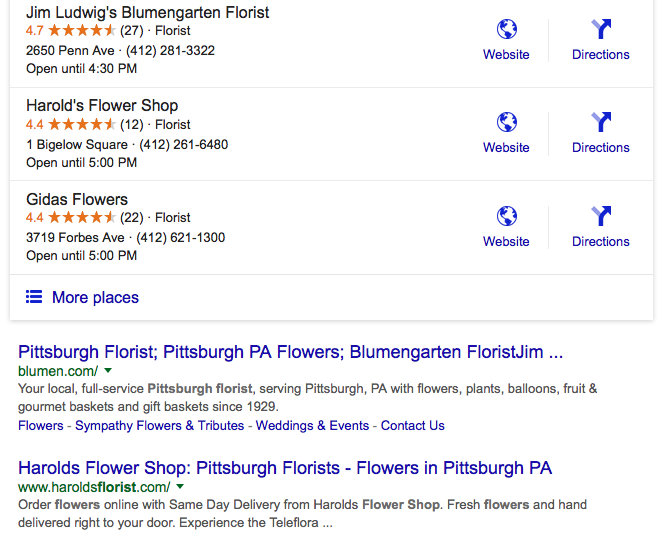
Task: Open Weddings & Events sitelink
Action: pyautogui.click(x=312, y=425)
